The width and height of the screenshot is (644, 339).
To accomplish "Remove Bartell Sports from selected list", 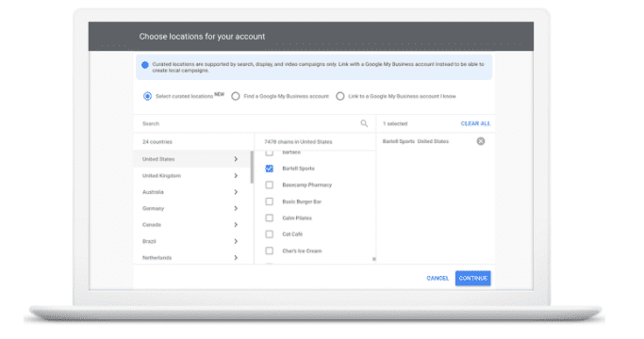I will (x=481, y=141).
